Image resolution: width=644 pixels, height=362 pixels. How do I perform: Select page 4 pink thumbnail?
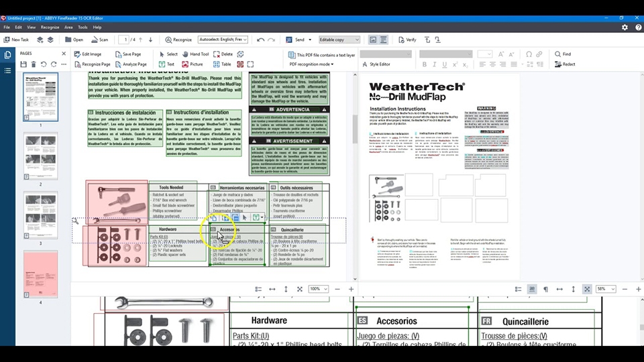coord(40,275)
